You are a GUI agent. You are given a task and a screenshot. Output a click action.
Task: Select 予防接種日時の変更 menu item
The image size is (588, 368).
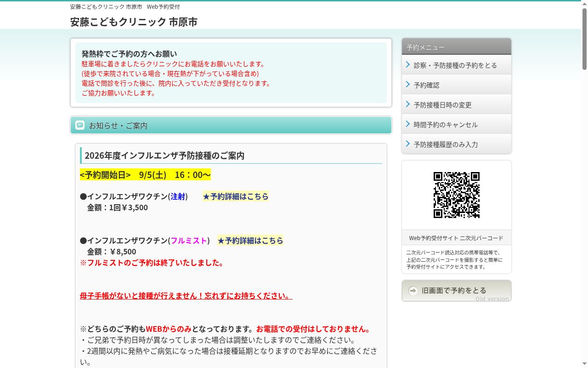[456, 104]
